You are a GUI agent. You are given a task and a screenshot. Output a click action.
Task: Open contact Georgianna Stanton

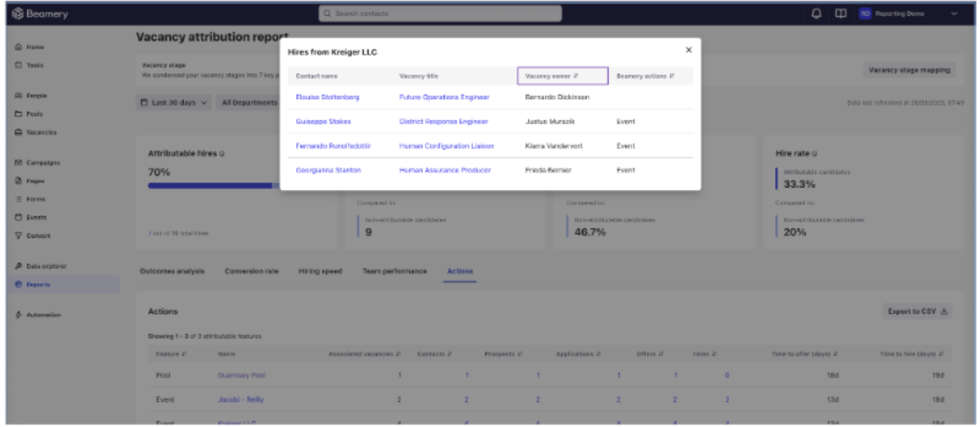click(328, 170)
